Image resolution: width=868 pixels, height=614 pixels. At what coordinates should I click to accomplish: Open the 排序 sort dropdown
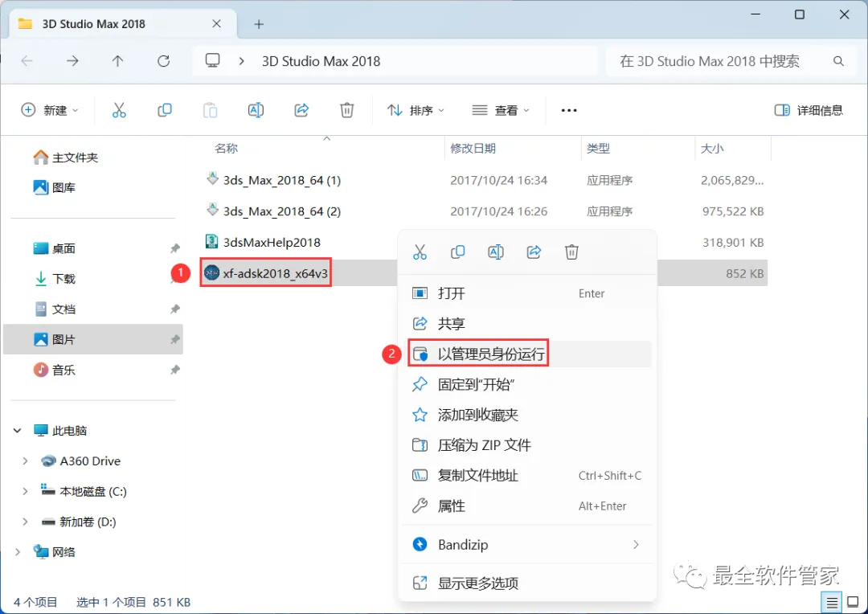(416, 110)
